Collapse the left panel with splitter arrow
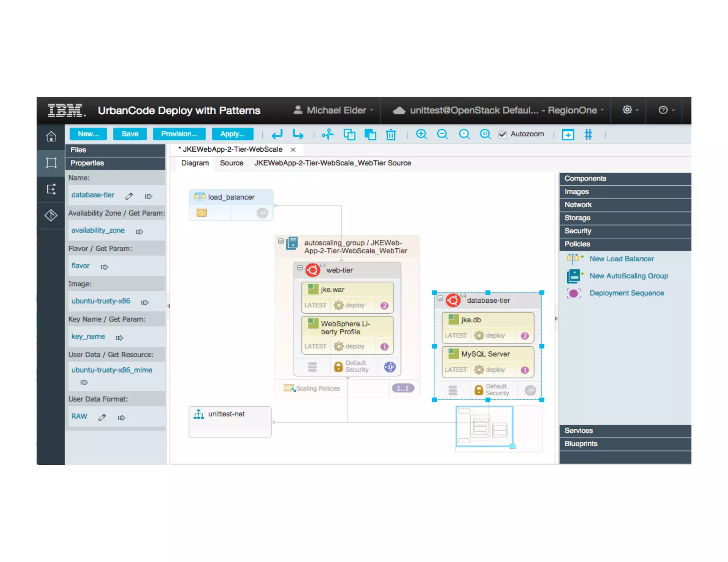Viewport: 728px width, 562px height. [168, 306]
